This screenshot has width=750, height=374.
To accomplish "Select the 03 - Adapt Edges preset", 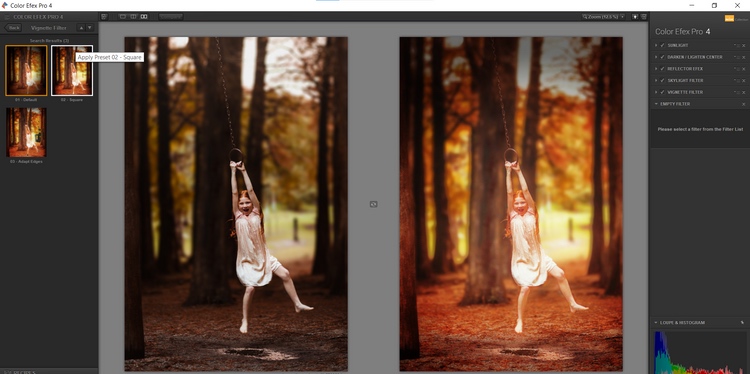I will (26, 132).
